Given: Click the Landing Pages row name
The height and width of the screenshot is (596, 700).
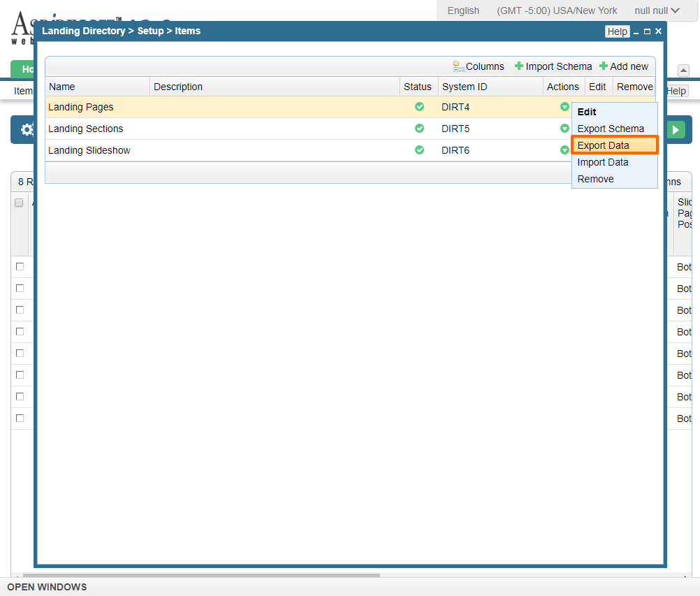Looking at the screenshot, I should pos(81,107).
